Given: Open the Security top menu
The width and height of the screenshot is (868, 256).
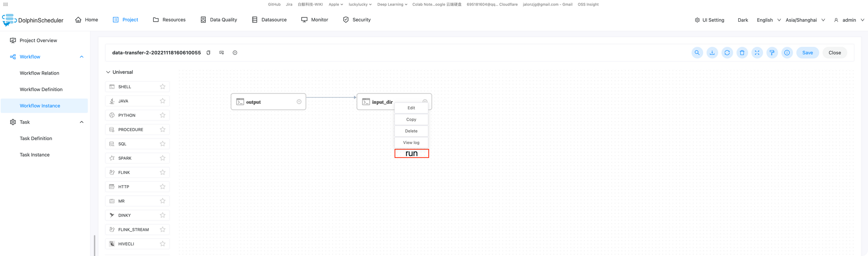Looking at the screenshot, I should [x=357, y=20].
